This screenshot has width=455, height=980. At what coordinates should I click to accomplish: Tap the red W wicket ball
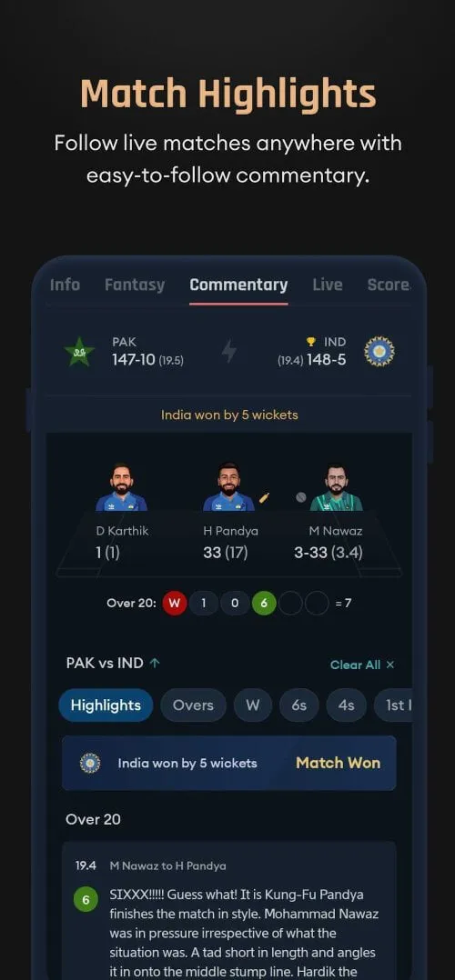175,604
